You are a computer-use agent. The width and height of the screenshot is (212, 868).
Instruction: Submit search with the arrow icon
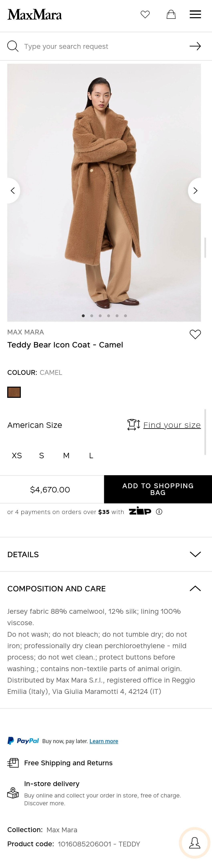click(195, 46)
